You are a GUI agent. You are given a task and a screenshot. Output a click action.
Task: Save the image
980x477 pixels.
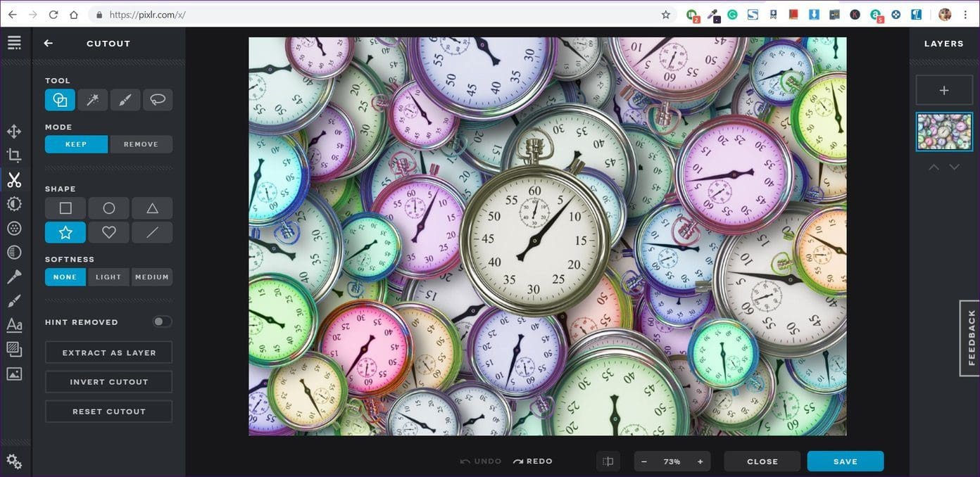point(846,462)
